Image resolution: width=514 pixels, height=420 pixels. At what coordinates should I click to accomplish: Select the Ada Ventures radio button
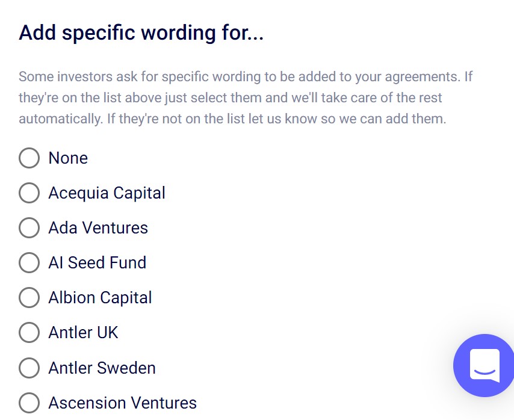coord(29,227)
